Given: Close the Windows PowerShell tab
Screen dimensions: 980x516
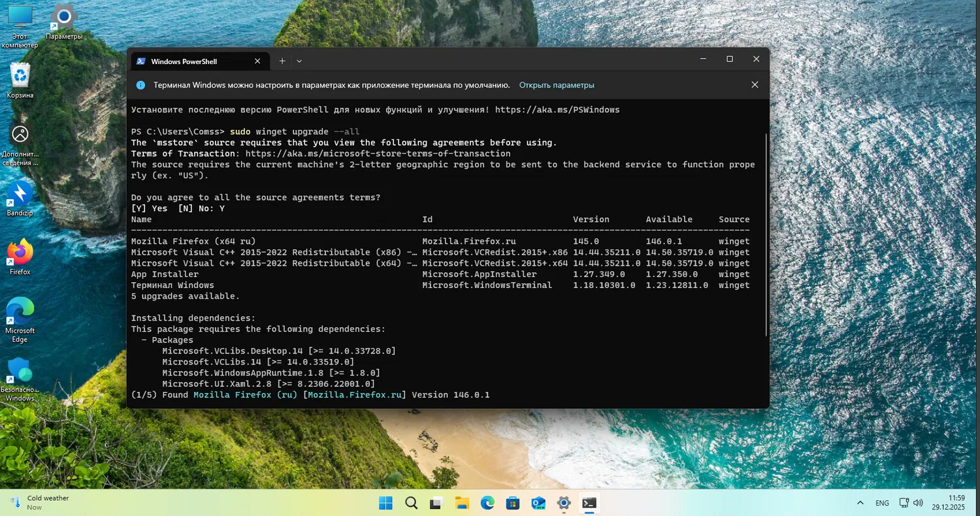Looking at the screenshot, I should pyautogui.click(x=257, y=61).
